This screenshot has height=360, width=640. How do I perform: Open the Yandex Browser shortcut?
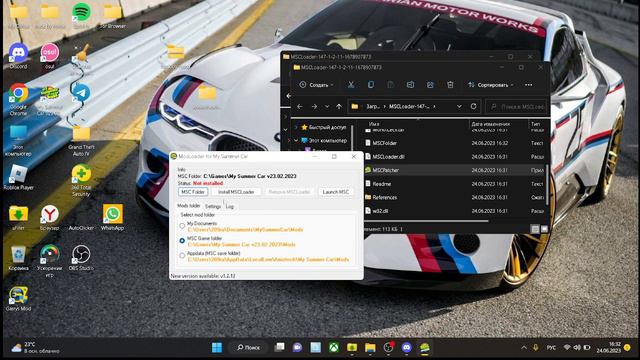click(50, 218)
